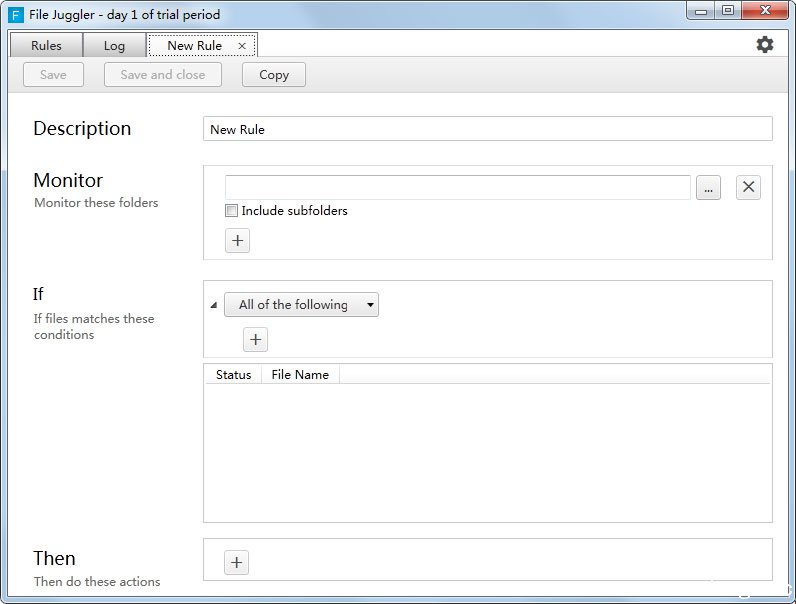The width and height of the screenshot is (796, 604).
Task: Click the Save button
Action: pos(53,75)
